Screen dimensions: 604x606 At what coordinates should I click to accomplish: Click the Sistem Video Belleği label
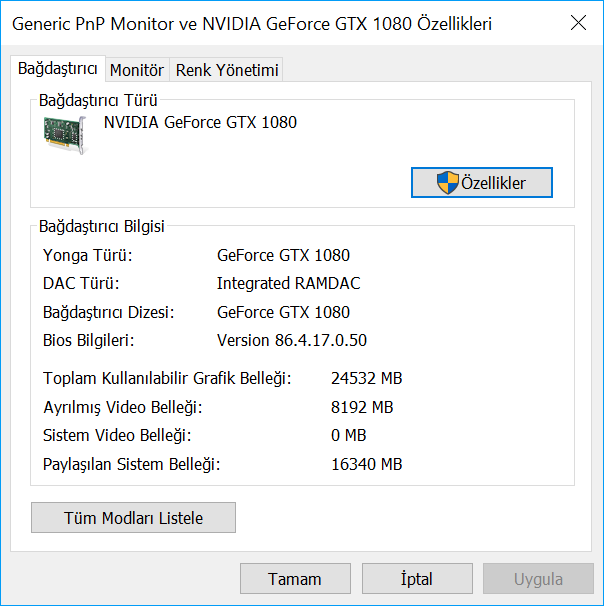tap(117, 435)
